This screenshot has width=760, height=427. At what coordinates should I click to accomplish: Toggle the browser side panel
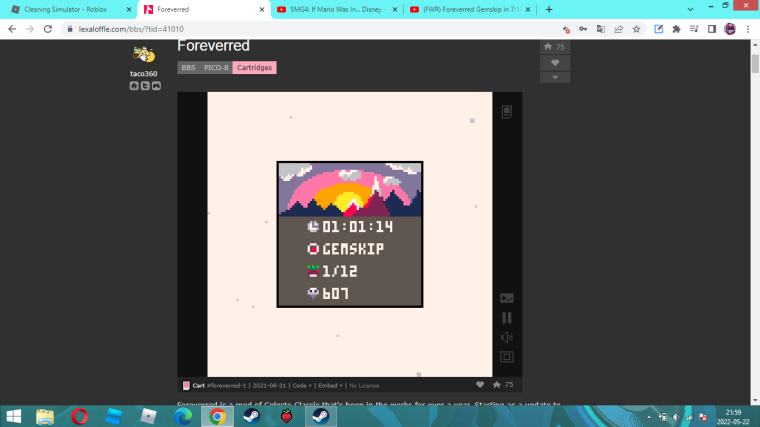(x=712, y=29)
